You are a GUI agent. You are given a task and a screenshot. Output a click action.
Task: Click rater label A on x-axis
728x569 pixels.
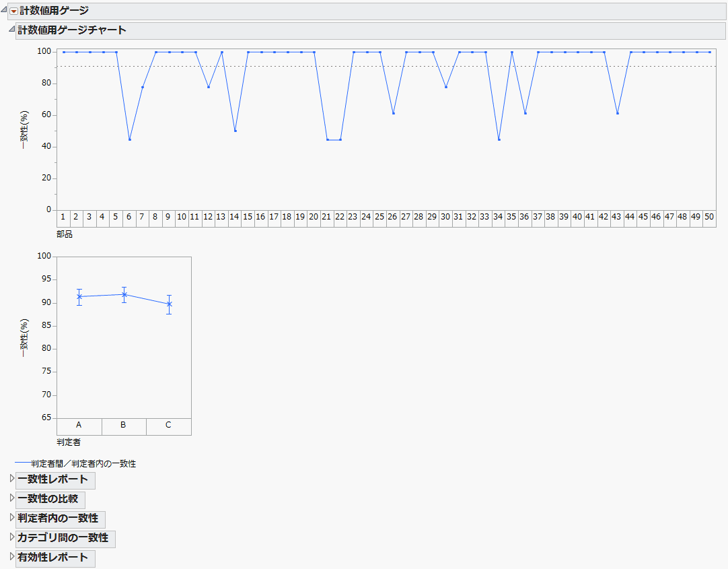tap(79, 424)
